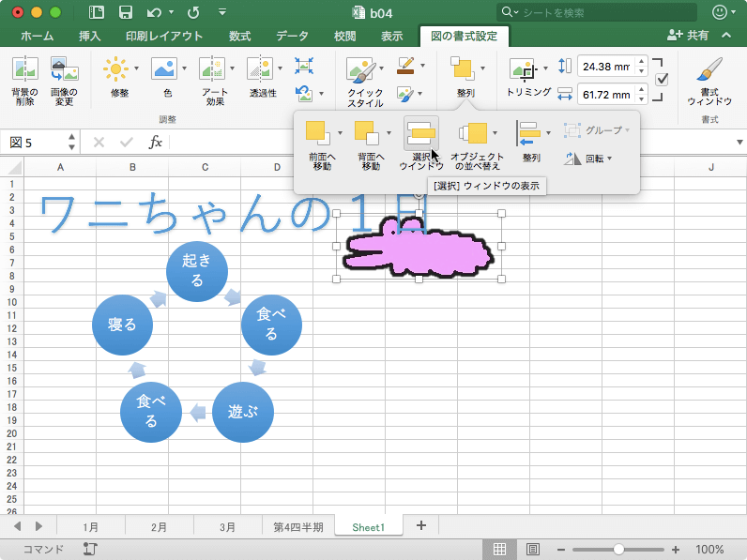Click the Remove Background (背景の削除) icon

pyautogui.click(x=24, y=68)
